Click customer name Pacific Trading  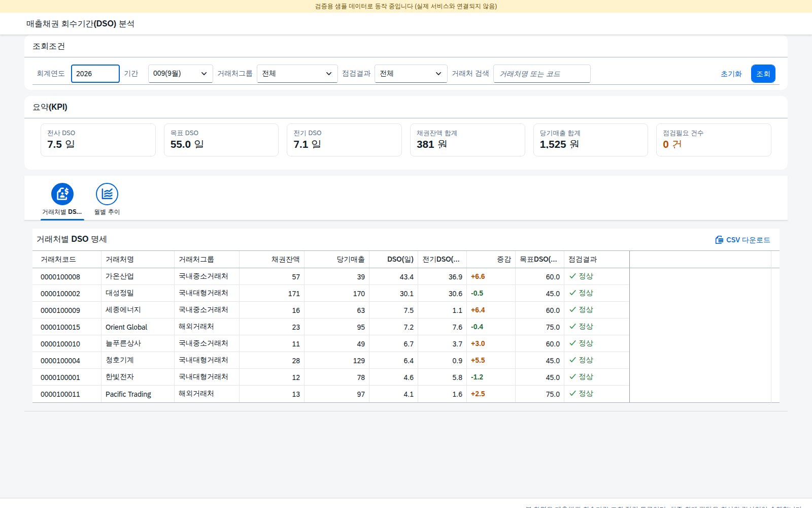coord(128,394)
